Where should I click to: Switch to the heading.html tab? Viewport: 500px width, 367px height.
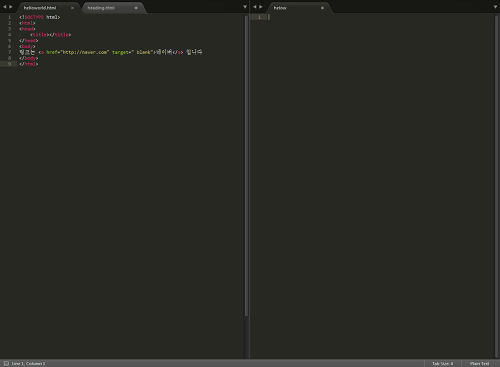[x=101, y=8]
